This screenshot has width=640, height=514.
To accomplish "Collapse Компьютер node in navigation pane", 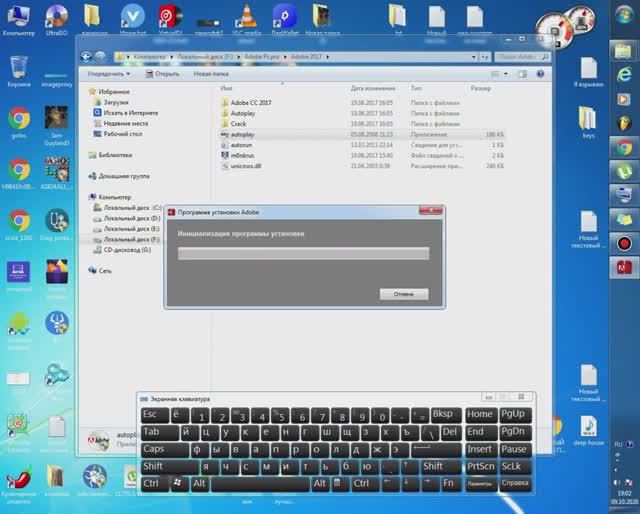I will [110, 197].
